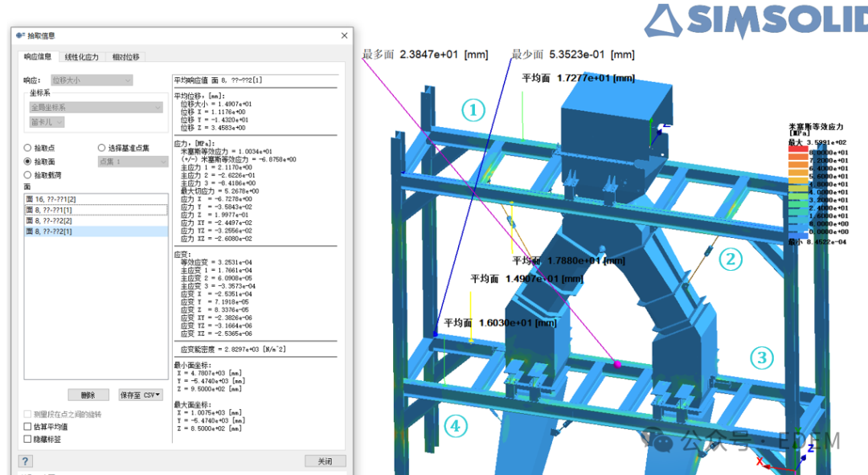Image resolution: width=868 pixels, height=475 pixels.
Task: Click the red swatch in stress legend
Action: pyautogui.click(x=797, y=149)
